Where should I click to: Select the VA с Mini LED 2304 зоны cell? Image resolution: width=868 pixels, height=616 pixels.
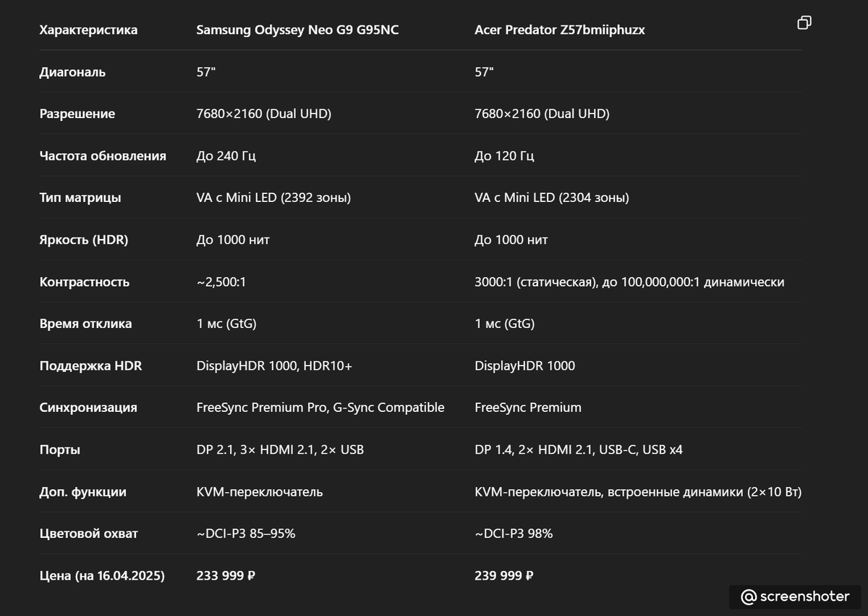[x=552, y=198]
